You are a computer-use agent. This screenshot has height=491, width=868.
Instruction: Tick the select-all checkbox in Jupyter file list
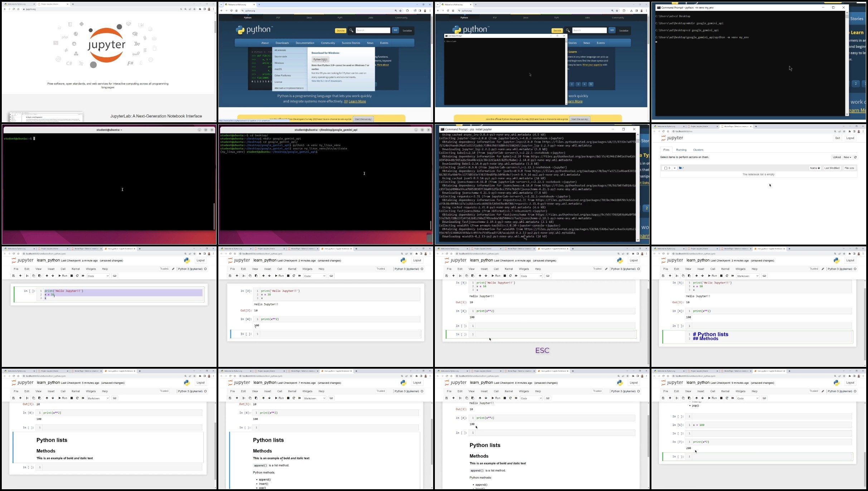tap(666, 168)
